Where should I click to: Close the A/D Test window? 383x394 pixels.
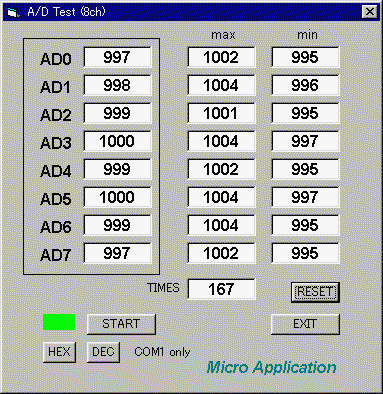(x=370, y=12)
